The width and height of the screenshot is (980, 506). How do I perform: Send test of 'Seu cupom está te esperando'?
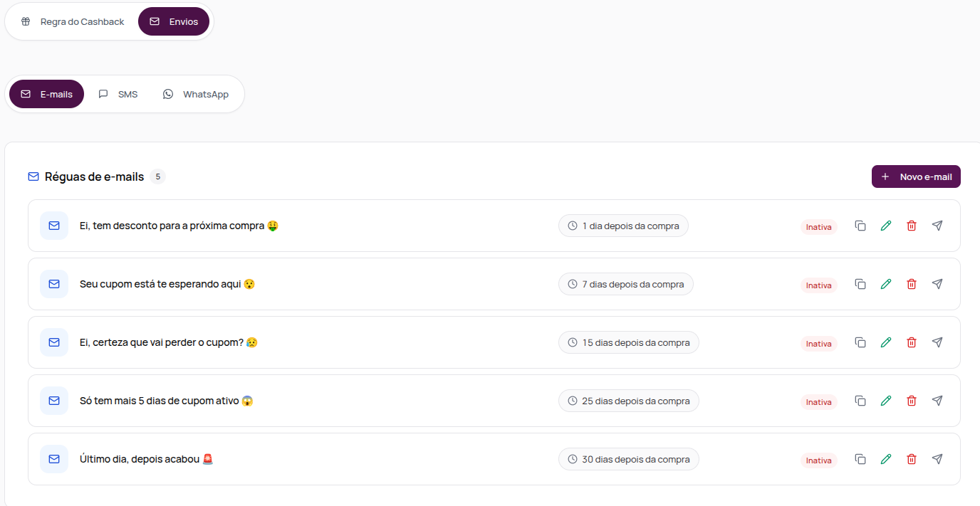coord(937,284)
